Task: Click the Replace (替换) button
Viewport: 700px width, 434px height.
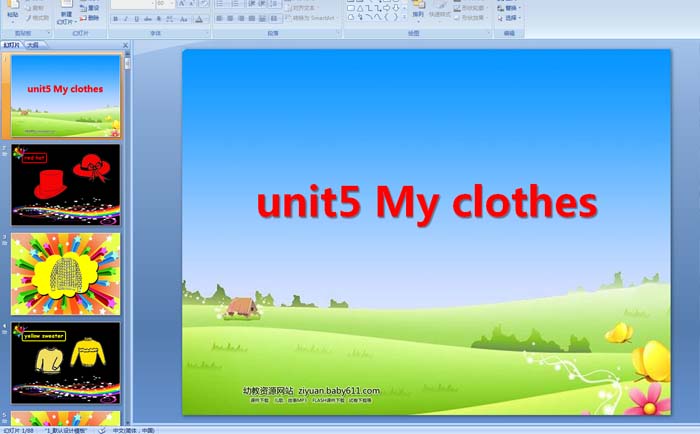Action: pos(508,8)
